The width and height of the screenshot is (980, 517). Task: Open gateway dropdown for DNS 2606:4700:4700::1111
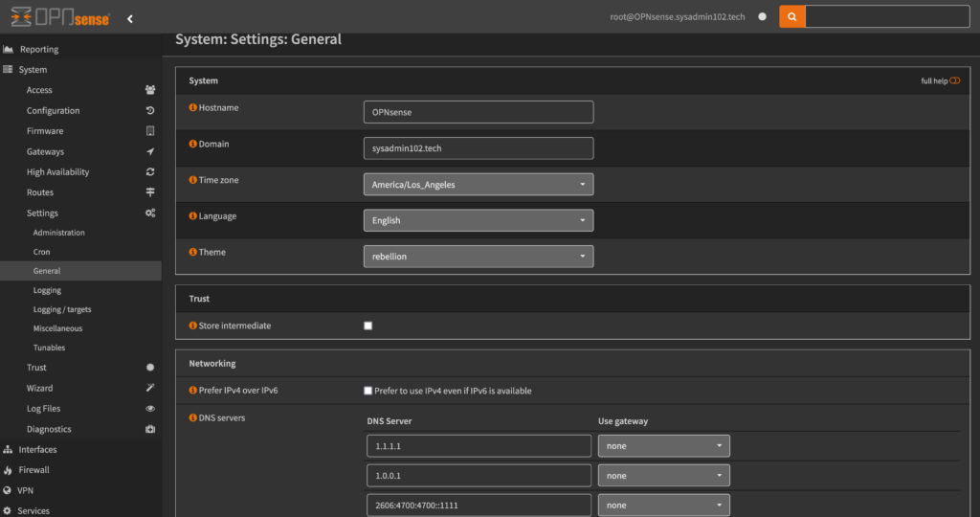[664, 506]
